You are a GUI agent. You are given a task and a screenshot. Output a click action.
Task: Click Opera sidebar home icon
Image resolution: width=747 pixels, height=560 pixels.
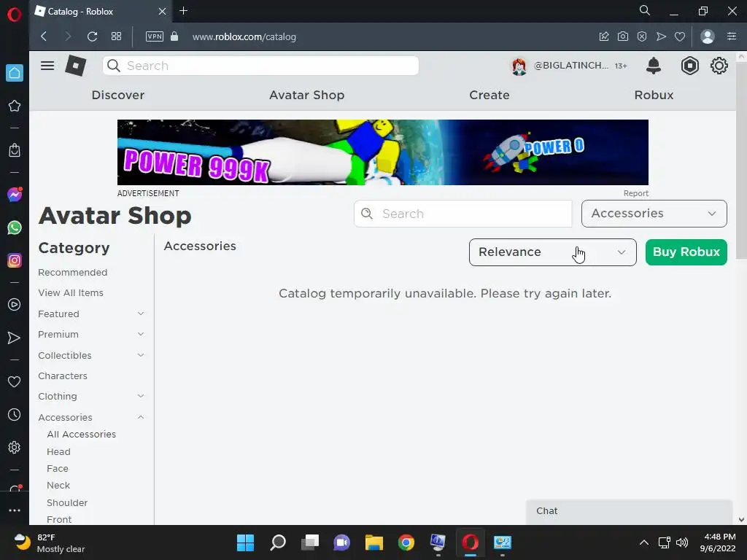[x=15, y=73]
